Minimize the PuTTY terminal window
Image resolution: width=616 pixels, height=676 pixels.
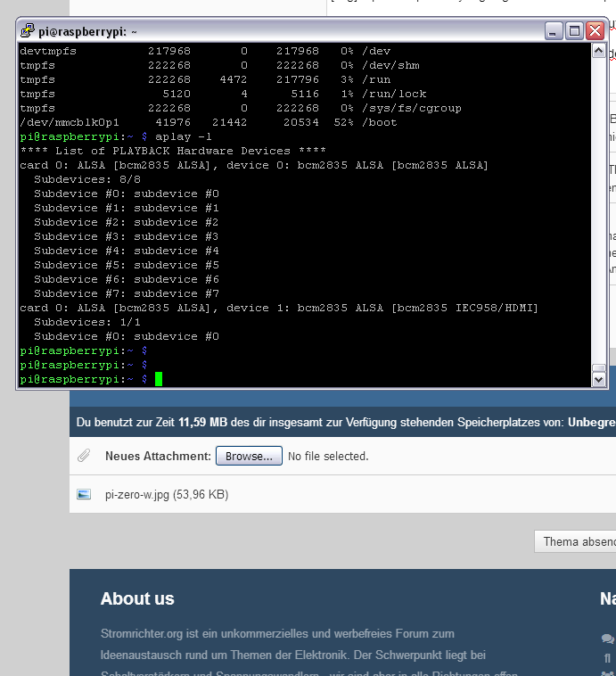point(554,31)
